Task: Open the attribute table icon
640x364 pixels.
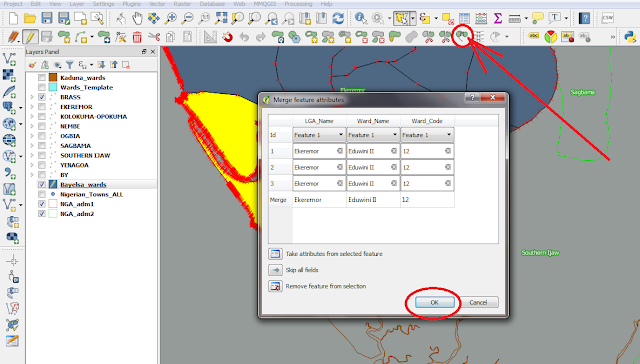Action: tap(464, 18)
